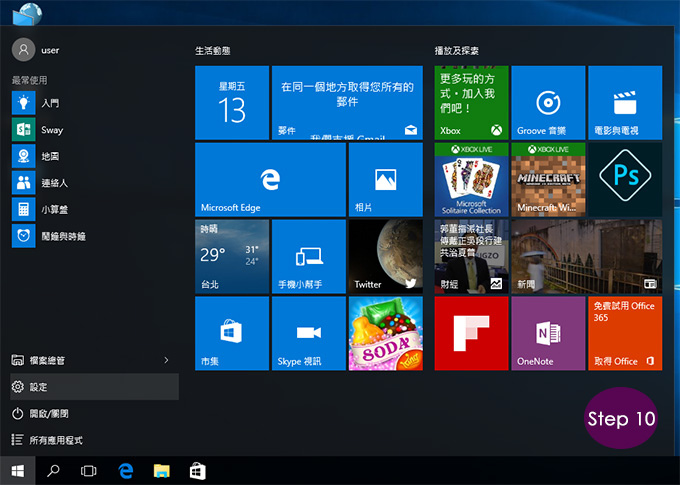Launch the Photoshop Express tile
The image size is (680, 485).
625,180
